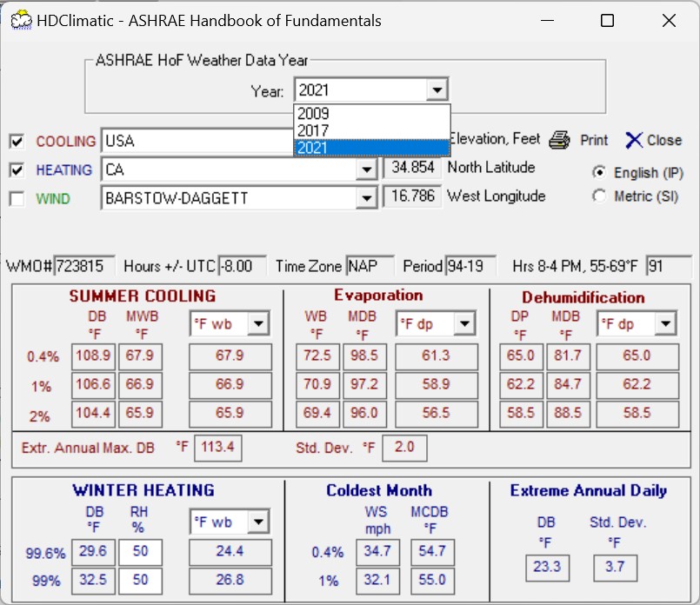Uncheck the COOLING checkbox
700x605 pixels.
[17, 142]
